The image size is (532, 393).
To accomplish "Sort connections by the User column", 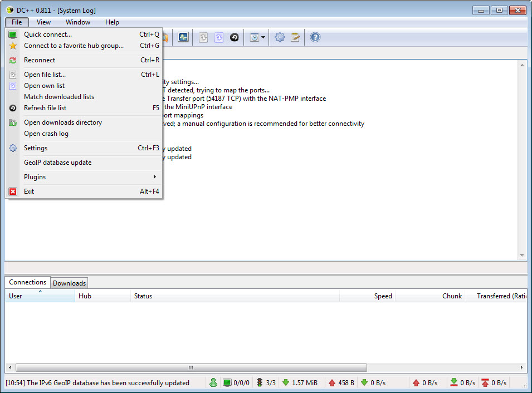I will click(40, 296).
